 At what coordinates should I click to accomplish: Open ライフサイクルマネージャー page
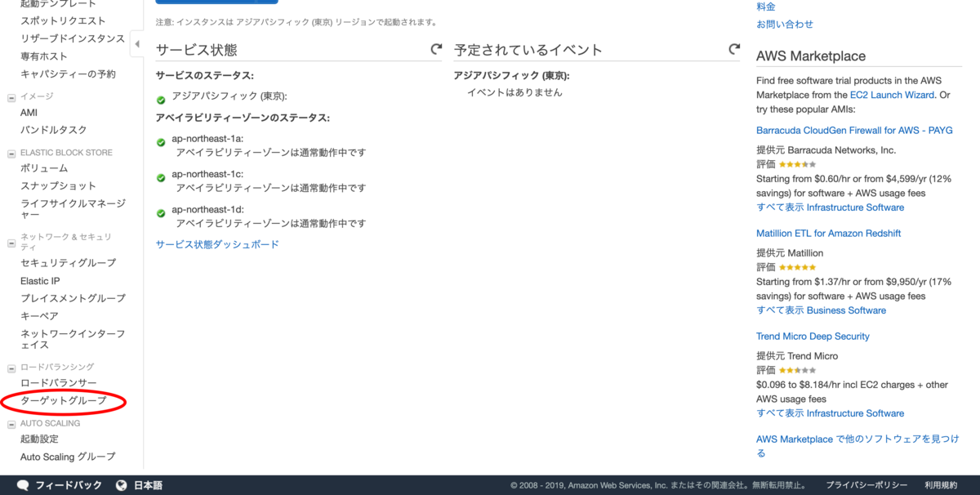pos(73,209)
